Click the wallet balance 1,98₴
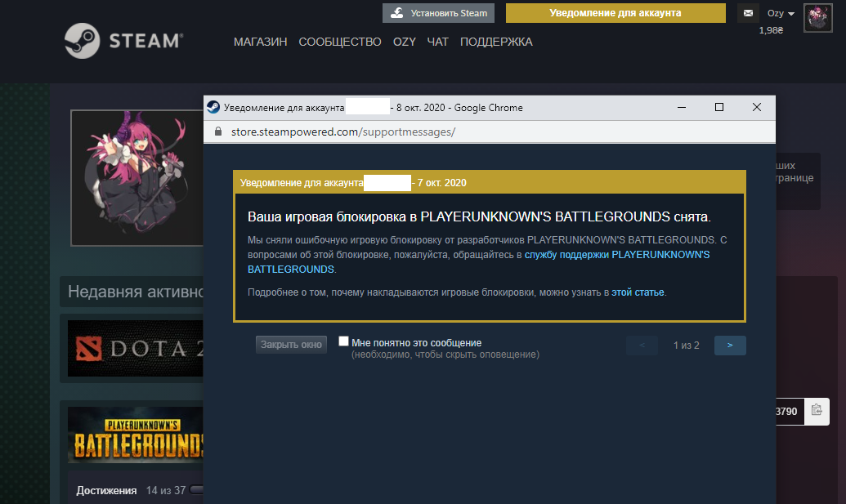The image size is (846, 504). click(771, 31)
